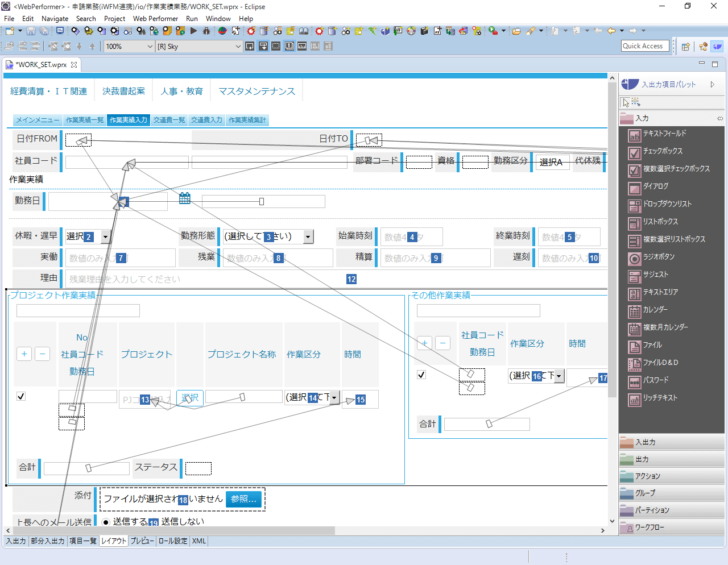Select the リストボックス palette item
The height and width of the screenshot is (565, 728).
pyautogui.click(x=671, y=222)
